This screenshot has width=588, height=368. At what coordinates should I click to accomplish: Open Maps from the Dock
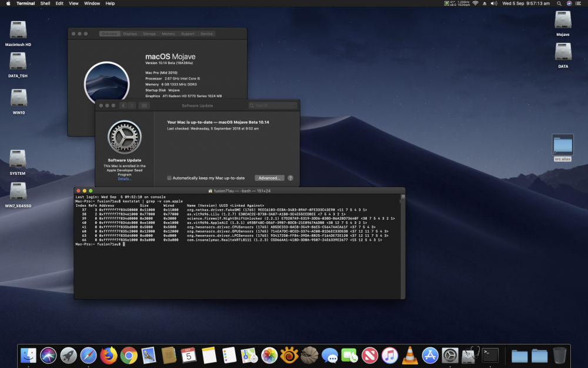(249, 355)
